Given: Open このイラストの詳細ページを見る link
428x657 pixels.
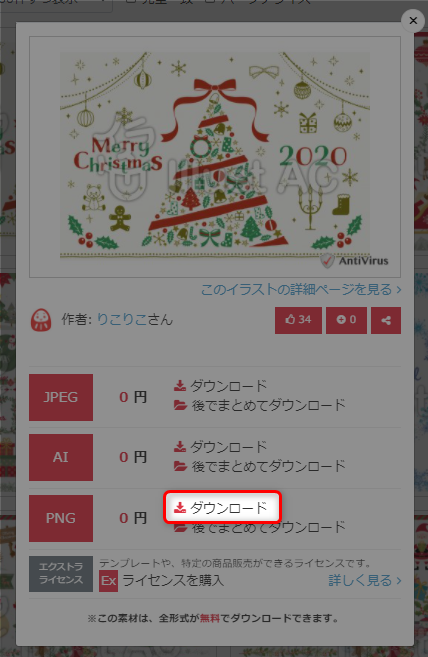Looking at the screenshot, I should point(301,290).
